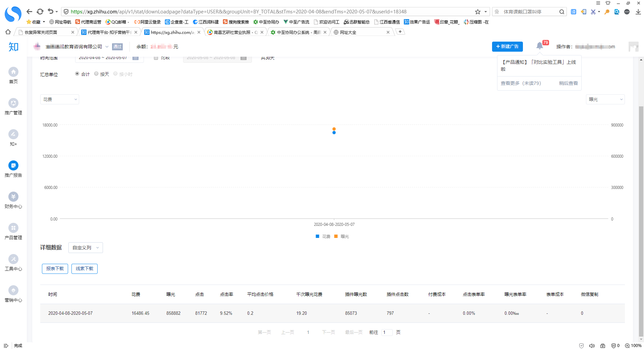
Task: Switch to 代理商平台-知乎营销平台 tab
Action: [109, 32]
